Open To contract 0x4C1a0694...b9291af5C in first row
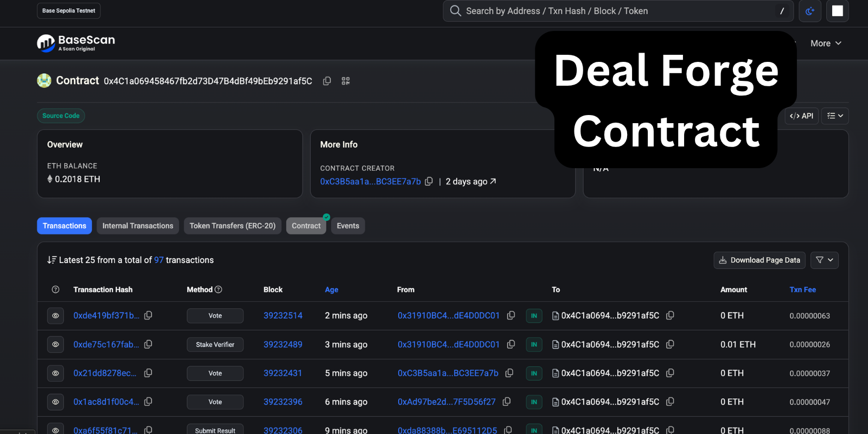Screen dimensions: 868x434 610,316
